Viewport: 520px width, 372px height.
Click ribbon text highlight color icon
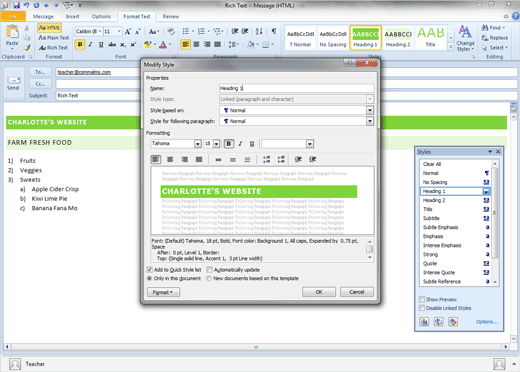[x=148, y=45]
